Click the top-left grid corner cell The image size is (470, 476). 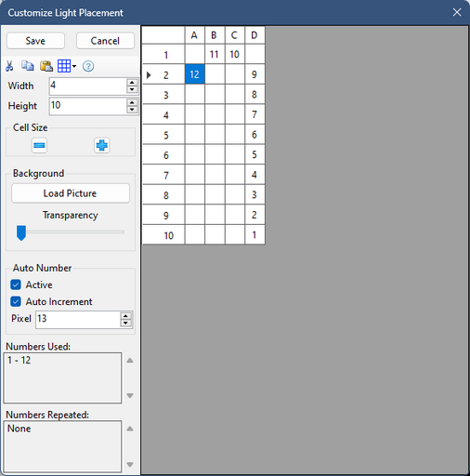tap(163, 35)
